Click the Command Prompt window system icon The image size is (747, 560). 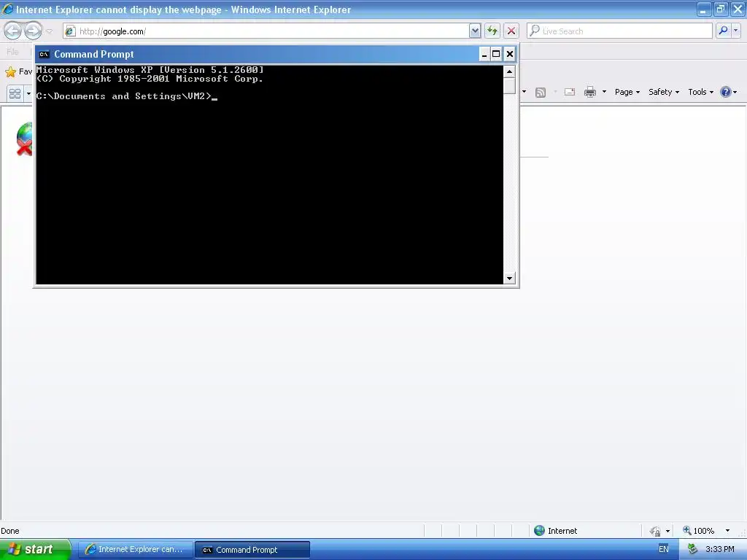pyautogui.click(x=44, y=54)
